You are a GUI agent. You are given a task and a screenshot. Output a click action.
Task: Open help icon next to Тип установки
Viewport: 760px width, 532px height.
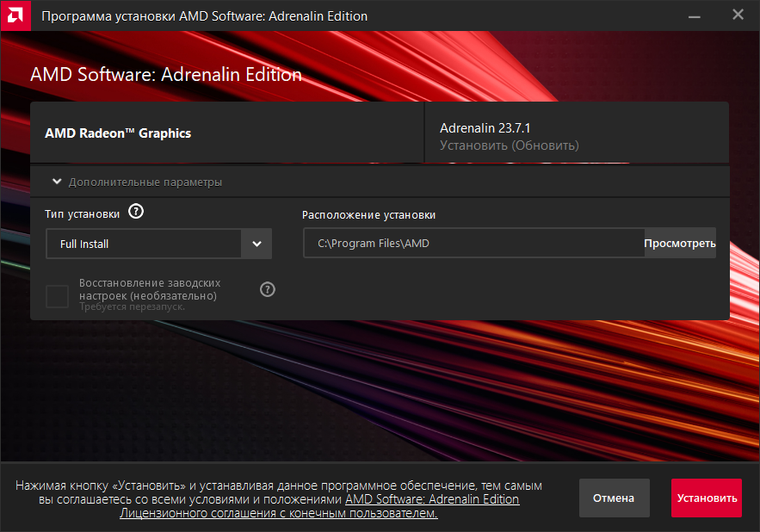pos(136,212)
